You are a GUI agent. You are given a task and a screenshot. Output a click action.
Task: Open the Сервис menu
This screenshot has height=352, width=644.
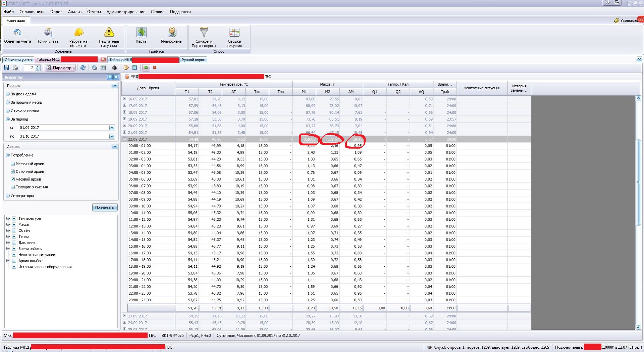158,12
